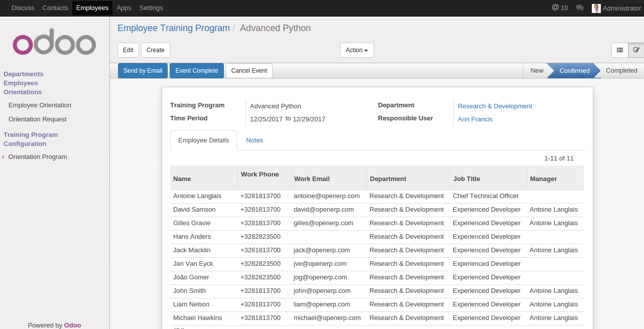Image resolution: width=644 pixels, height=329 pixels.
Task: Click the Edit button
Action: pyautogui.click(x=128, y=50)
